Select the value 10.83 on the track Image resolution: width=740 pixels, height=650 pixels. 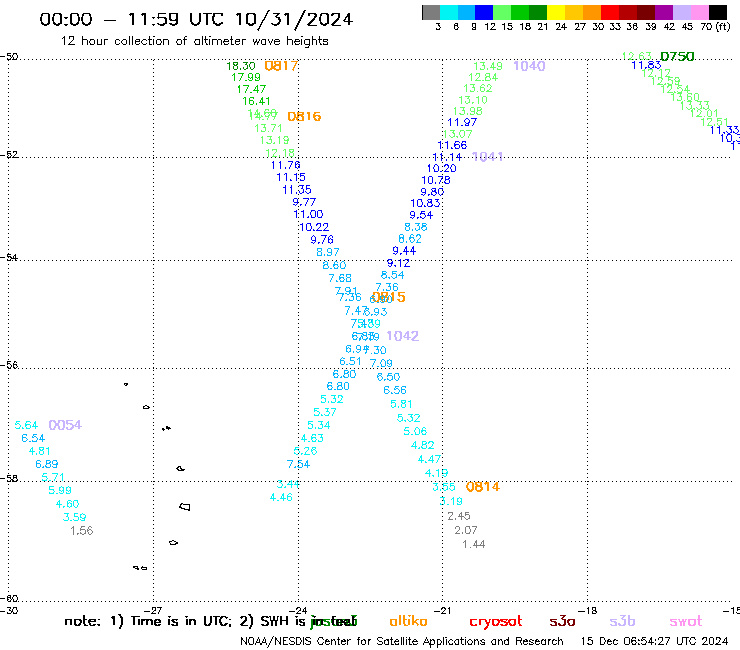425,203
